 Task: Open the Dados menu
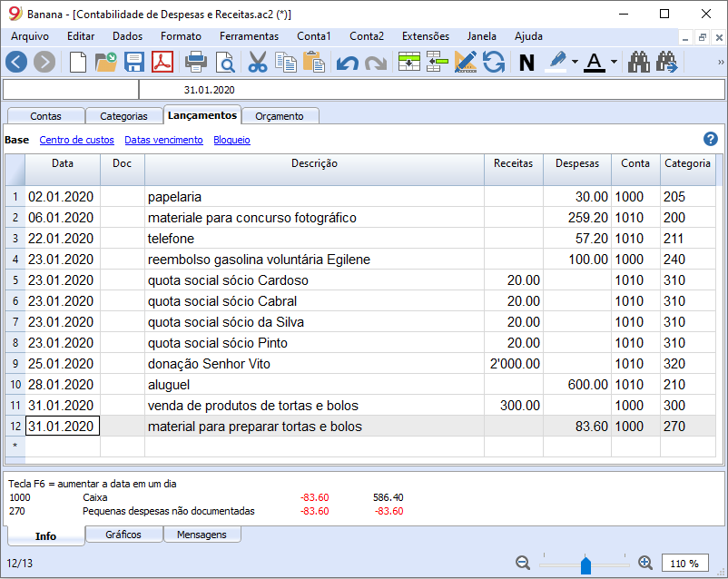tap(127, 36)
